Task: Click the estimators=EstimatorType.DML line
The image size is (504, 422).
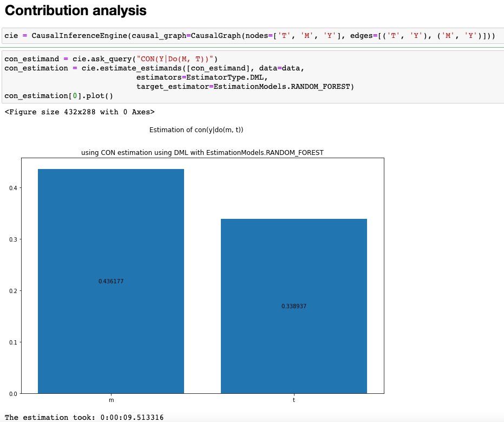Action: point(202,77)
